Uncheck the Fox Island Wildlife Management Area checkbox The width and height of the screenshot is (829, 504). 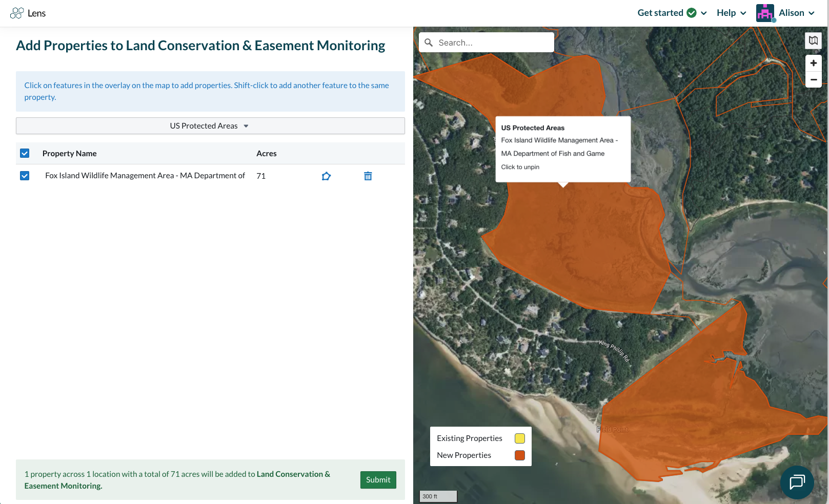25,176
